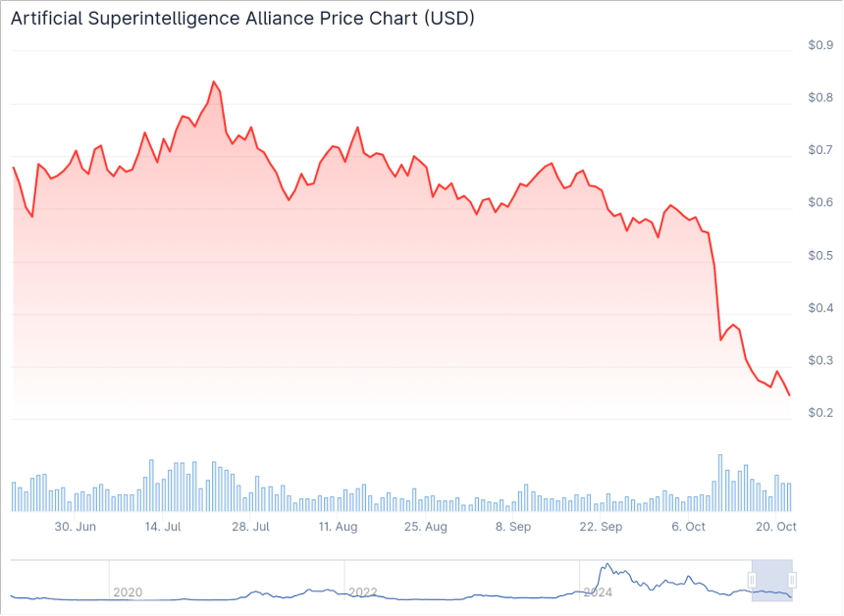Click the final lowest point of price line

tap(789, 395)
